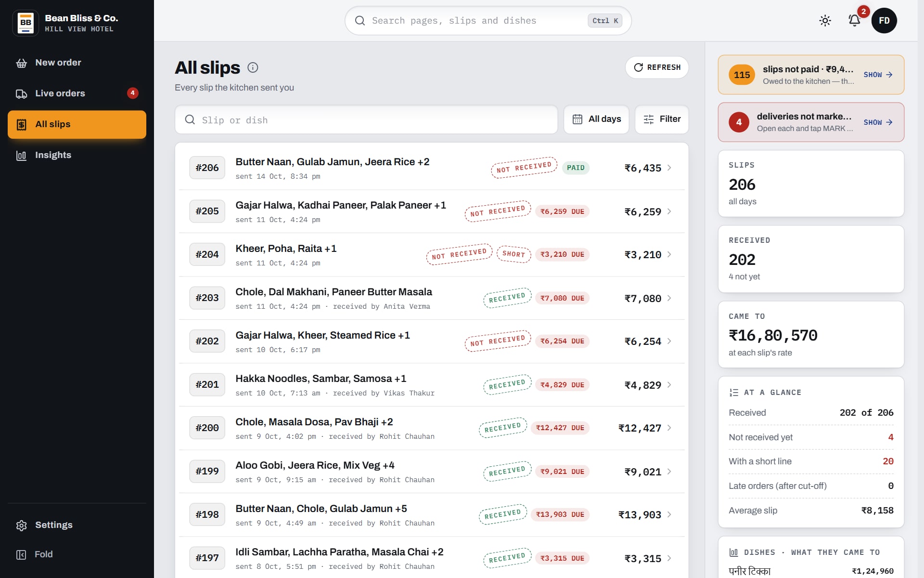Open the All days date dropdown
Image resolution: width=924 pixels, height=578 pixels.
click(x=596, y=119)
